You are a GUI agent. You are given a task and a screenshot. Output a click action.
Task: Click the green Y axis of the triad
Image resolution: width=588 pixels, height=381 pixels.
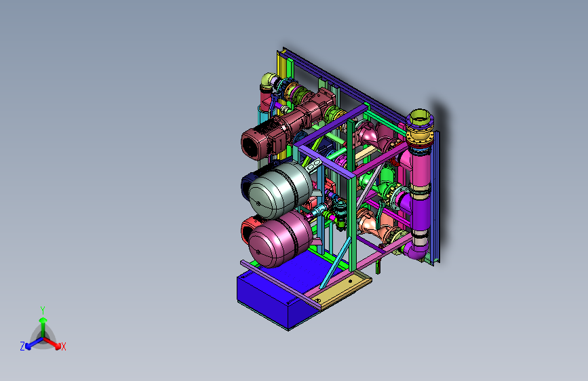(x=43, y=326)
